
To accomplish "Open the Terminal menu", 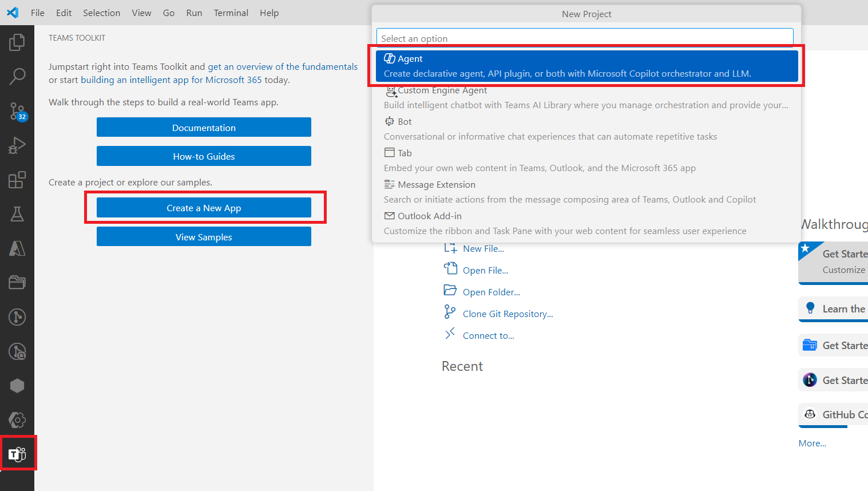I will click(x=231, y=13).
